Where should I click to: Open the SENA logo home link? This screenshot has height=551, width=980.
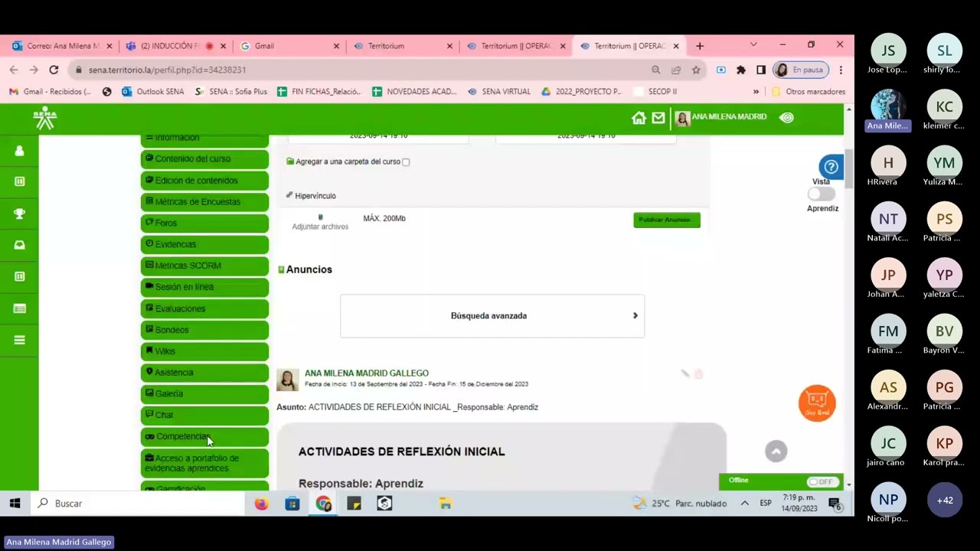(44, 118)
